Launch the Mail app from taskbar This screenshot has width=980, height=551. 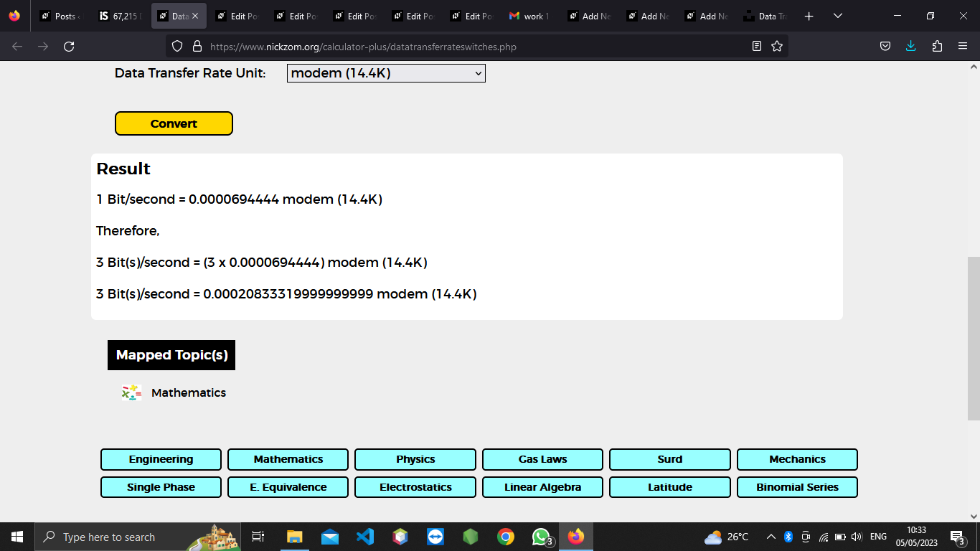coord(330,537)
